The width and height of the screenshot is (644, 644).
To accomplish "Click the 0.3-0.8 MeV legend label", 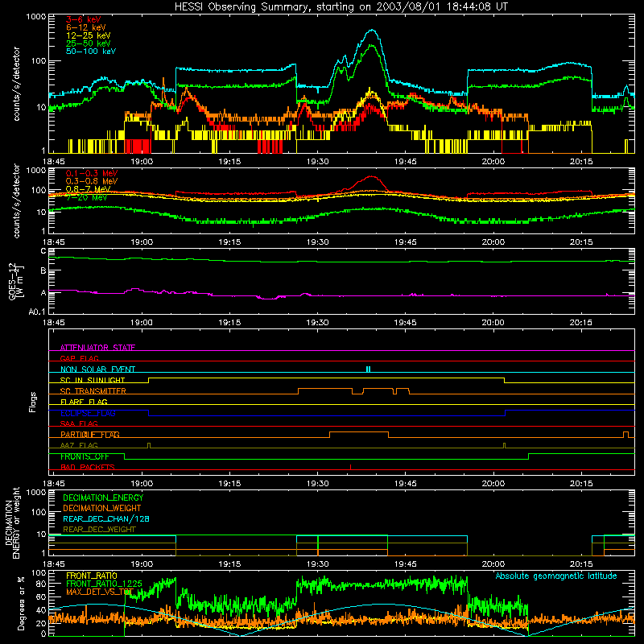I will [92, 181].
